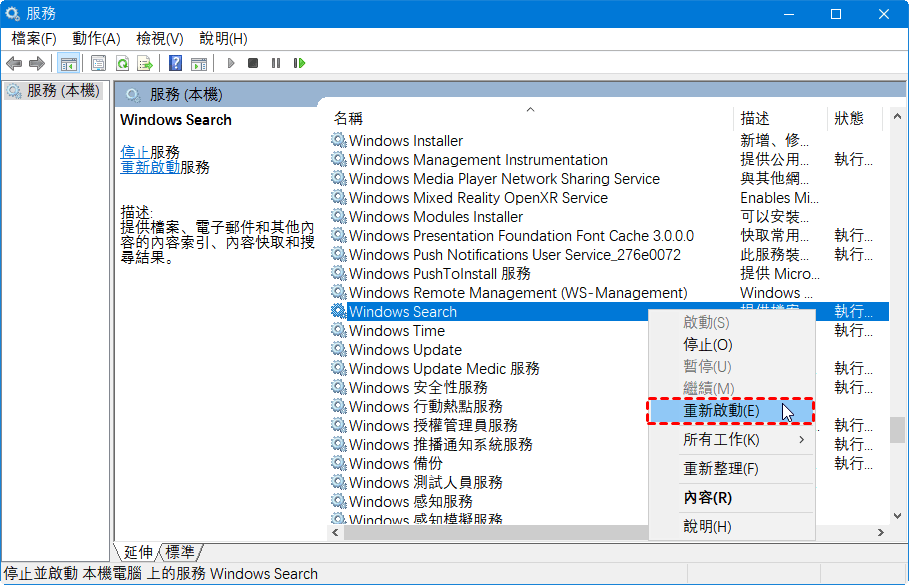Select Windows Media Player Network Sharing Service
The height and width of the screenshot is (585, 909).
(504, 179)
